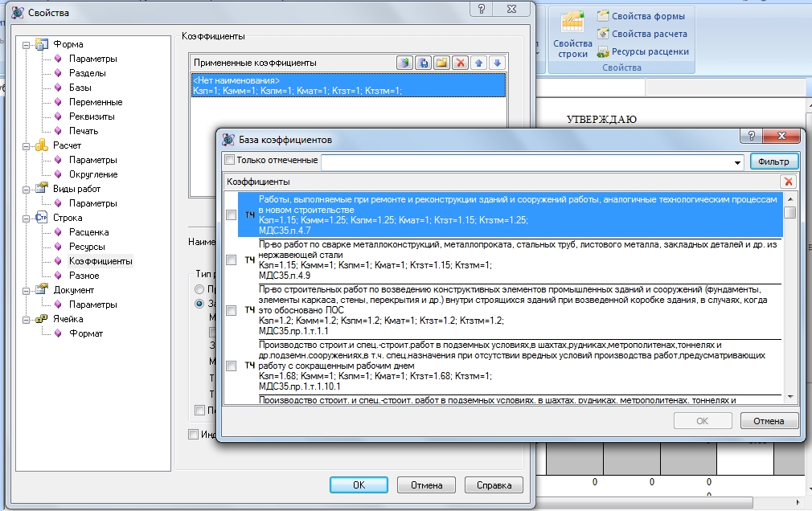Click the add-coefficient-from-database icon
Screen dimensions: 812x511
404,63
